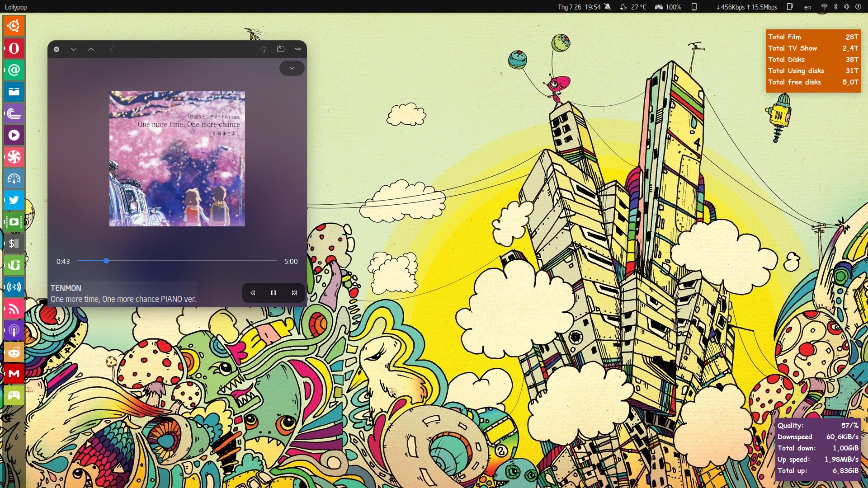868x488 pixels.
Task: Launch the Reddit app from dock
Action: [x=14, y=352]
